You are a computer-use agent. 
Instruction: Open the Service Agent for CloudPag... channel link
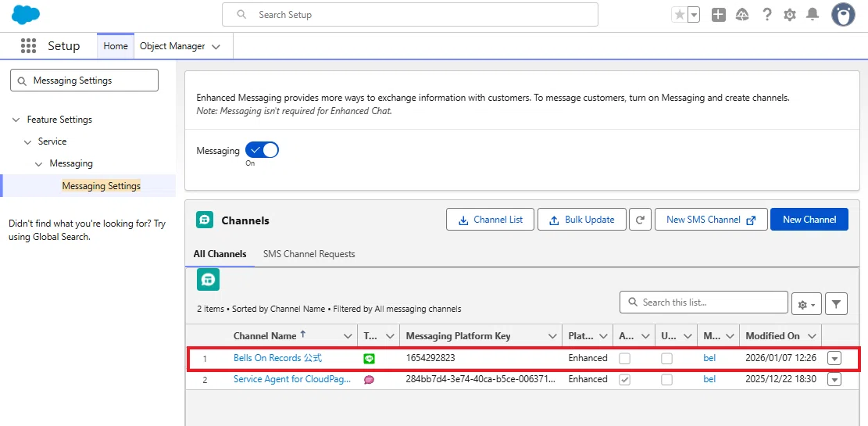(x=292, y=379)
